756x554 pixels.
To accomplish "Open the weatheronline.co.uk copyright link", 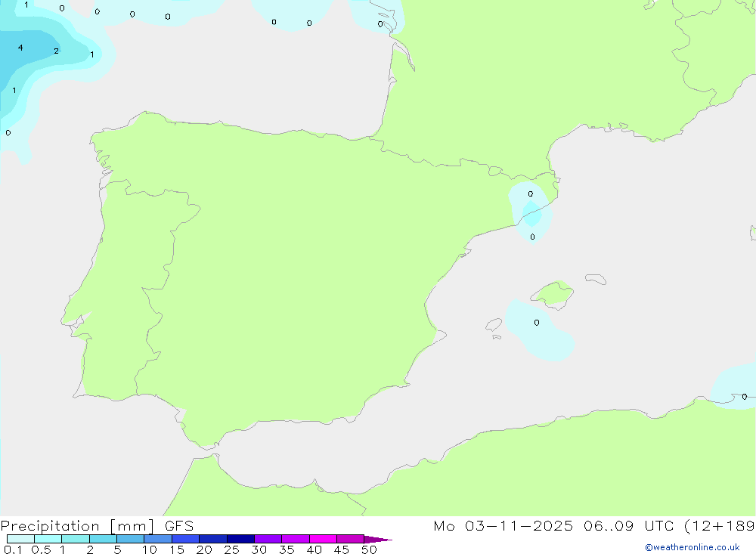I will (692, 547).
